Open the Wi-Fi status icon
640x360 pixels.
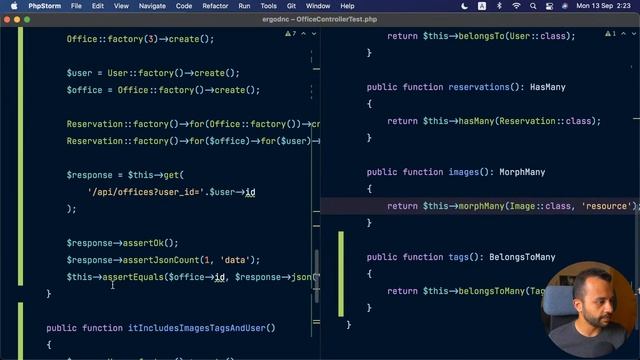516,6
